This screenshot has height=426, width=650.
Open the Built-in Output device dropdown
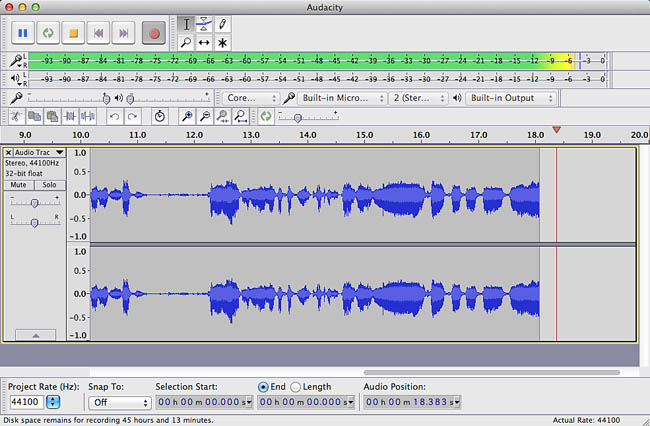click(510, 98)
